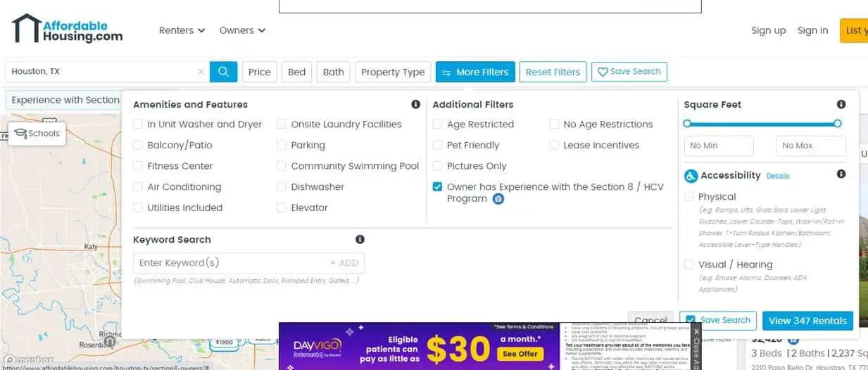The width and height of the screenshot is (868, 370).
Task: Click Reset Filters button
Action: point(553,72)
